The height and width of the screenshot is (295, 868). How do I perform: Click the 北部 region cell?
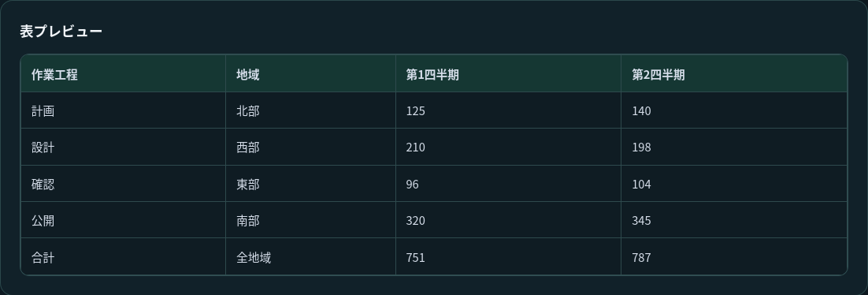[x=310, y=110]
